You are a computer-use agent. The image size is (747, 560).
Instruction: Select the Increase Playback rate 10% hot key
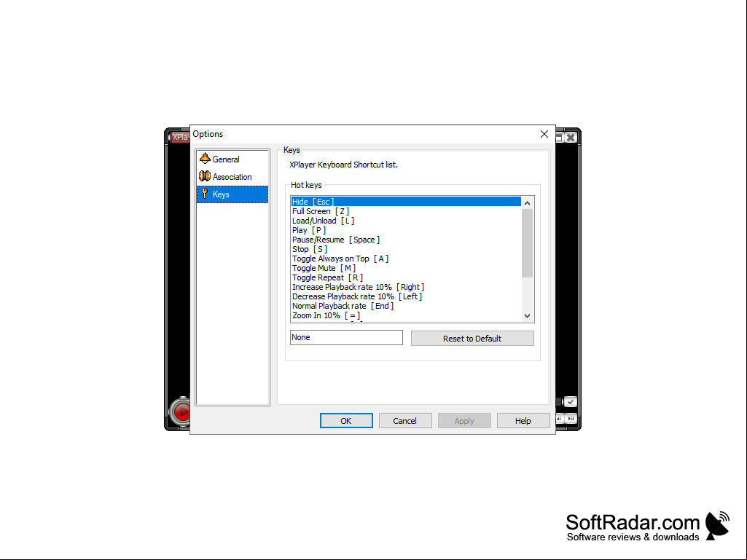(406, 287)
